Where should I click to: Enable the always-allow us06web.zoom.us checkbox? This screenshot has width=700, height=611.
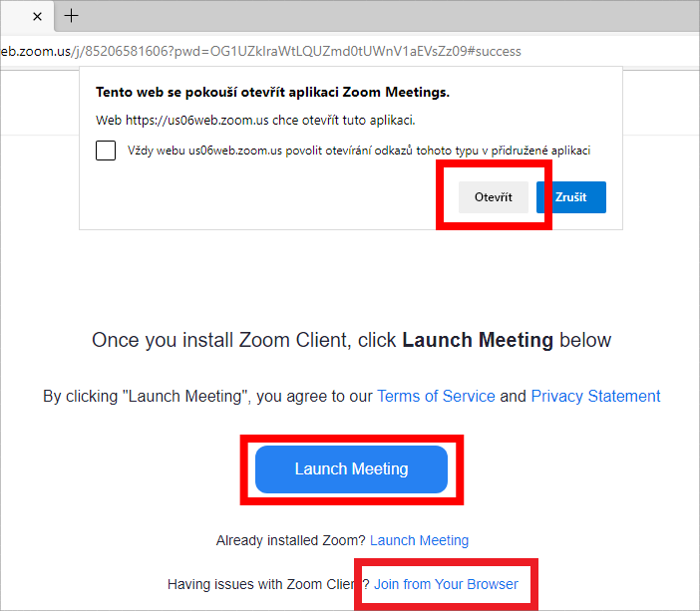coord(106,151)
